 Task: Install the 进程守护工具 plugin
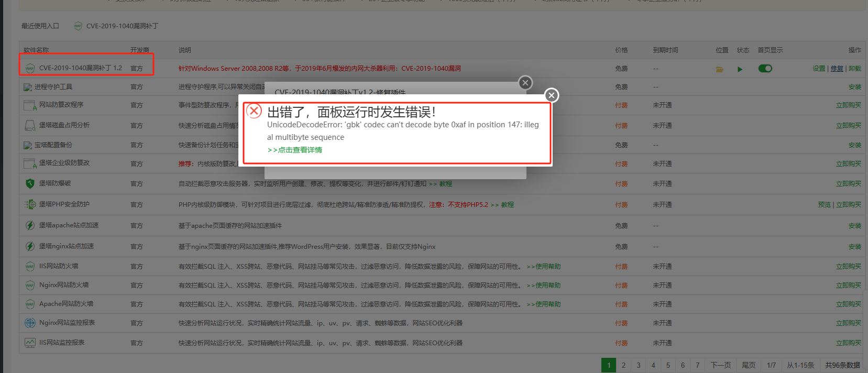(855, 87)
